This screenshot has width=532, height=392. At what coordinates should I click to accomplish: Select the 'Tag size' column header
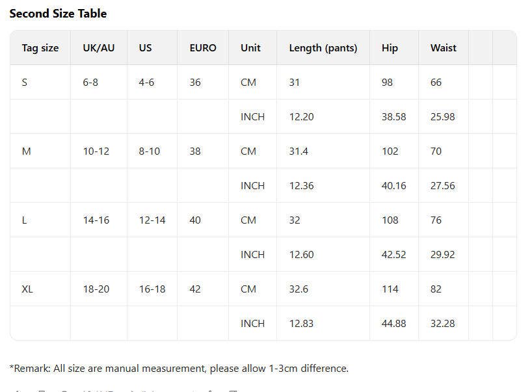[x=40, y=48]
